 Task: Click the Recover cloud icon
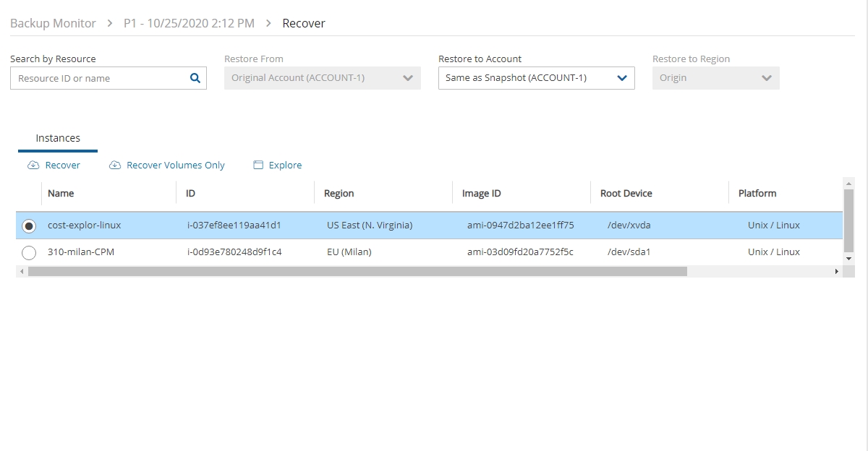[33, 166]
